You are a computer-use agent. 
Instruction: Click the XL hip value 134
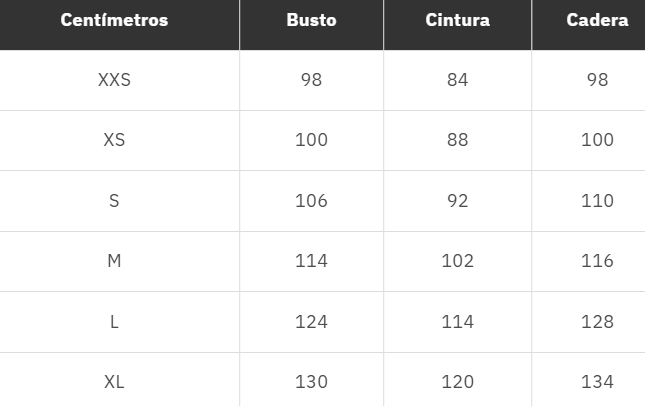tap(597, 382)
